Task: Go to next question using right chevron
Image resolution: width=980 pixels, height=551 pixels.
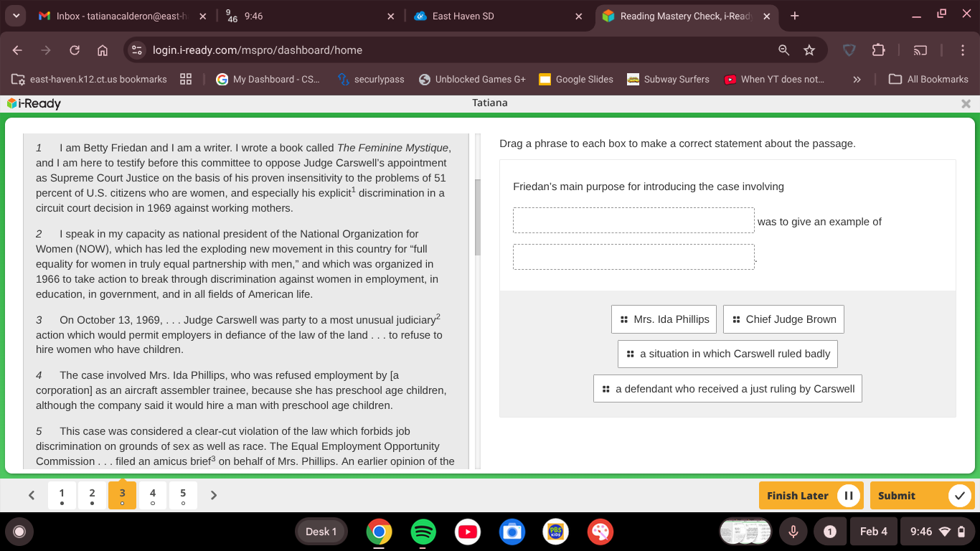Action: [214, 495]
